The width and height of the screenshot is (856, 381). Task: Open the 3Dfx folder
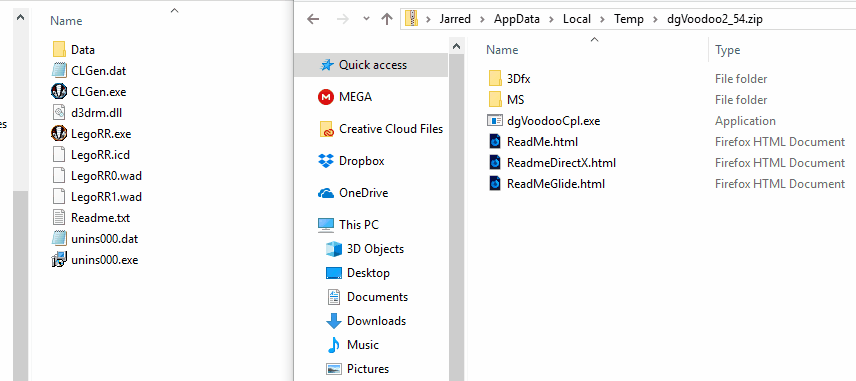(518, 79)
